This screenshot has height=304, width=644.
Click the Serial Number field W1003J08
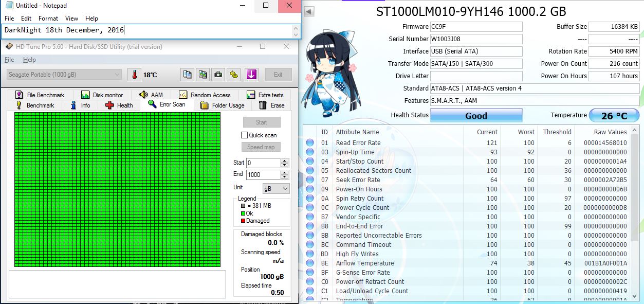(476, 39)
